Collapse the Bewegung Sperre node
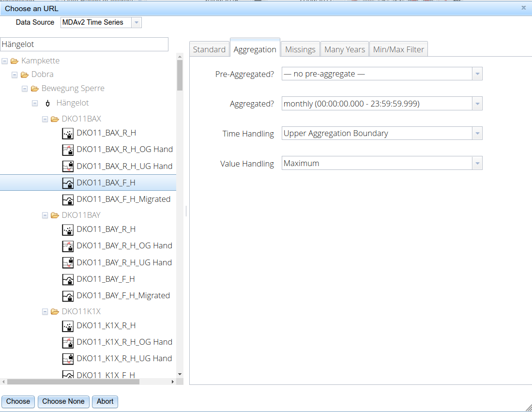The width and height of the screenshot is (532, 412). point(25,89)
